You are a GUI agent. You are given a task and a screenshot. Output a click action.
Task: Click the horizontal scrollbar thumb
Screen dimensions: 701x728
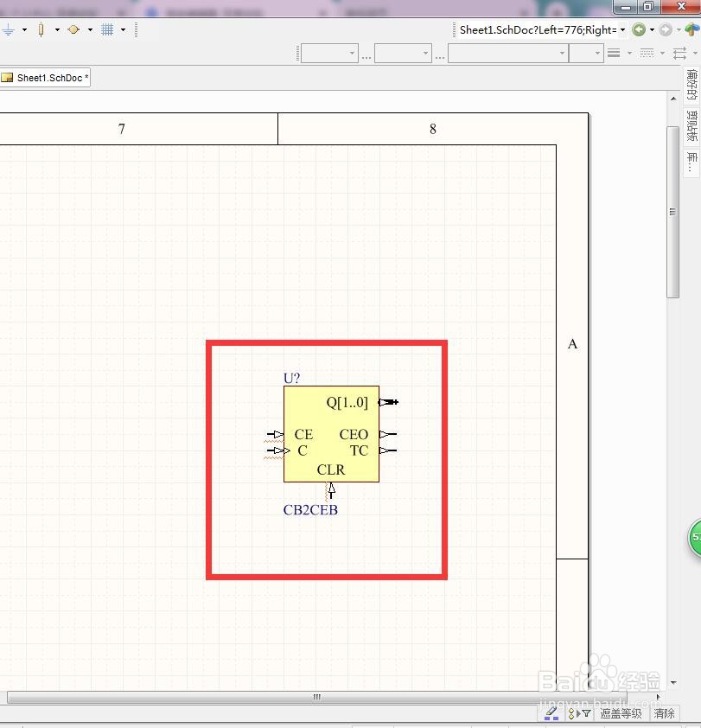[317, 697]
